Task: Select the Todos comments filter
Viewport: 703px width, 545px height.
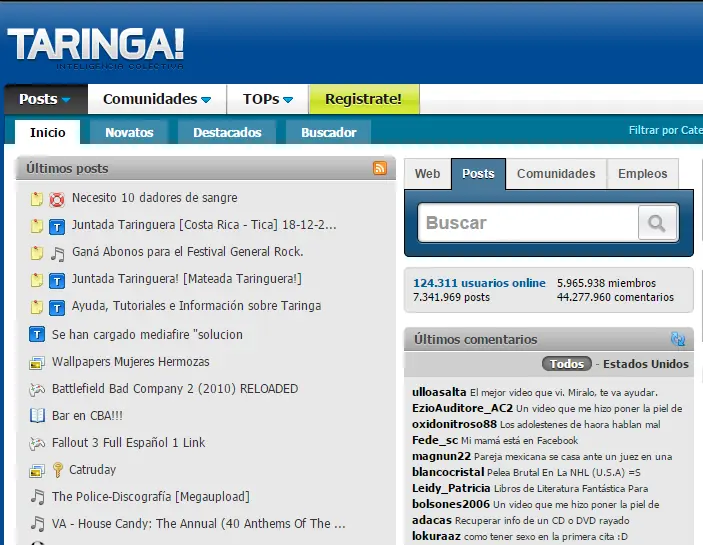Action: coord(567,363)
